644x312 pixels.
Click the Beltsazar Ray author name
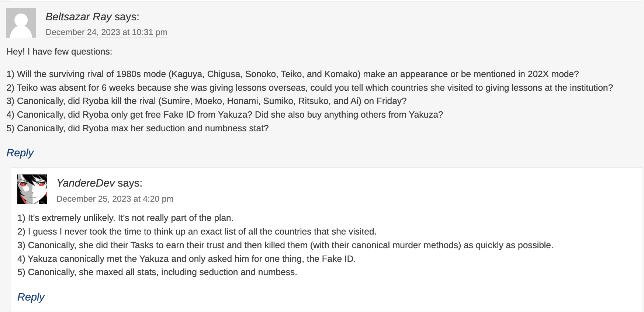click(x=79, y=17)
